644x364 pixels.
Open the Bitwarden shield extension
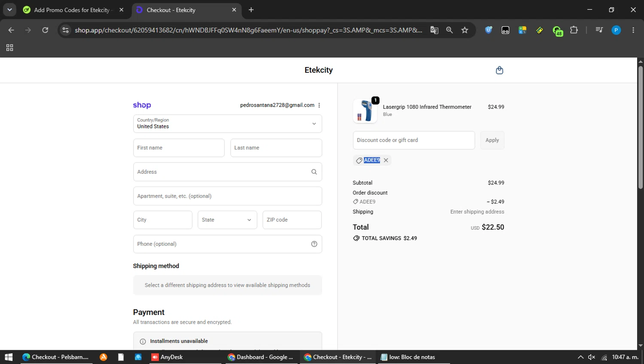pos(488,30)
